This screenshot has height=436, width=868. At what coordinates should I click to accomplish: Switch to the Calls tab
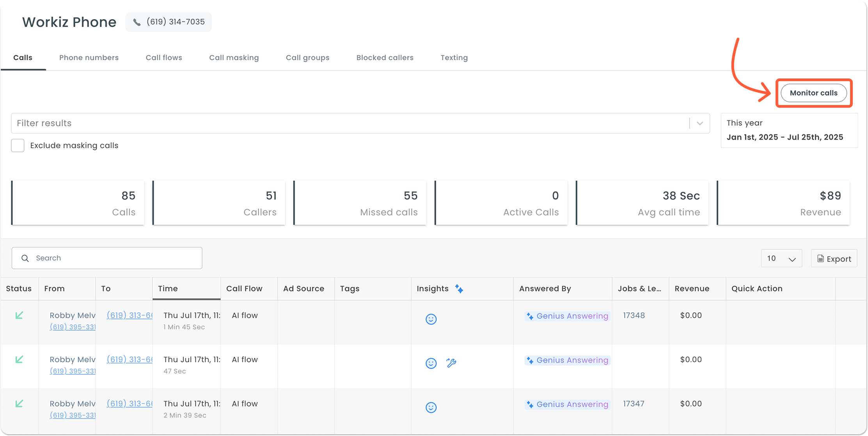(x=23, y=58)
